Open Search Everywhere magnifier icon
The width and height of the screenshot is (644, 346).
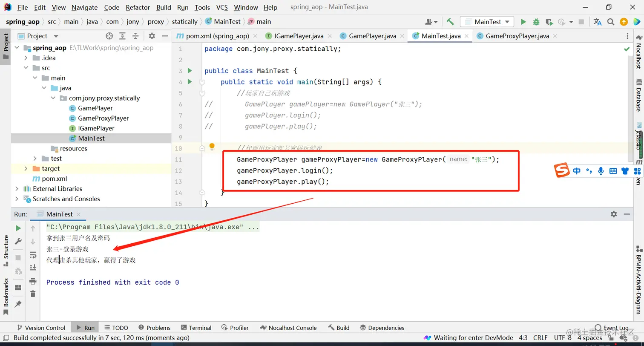tap(611, 22)
